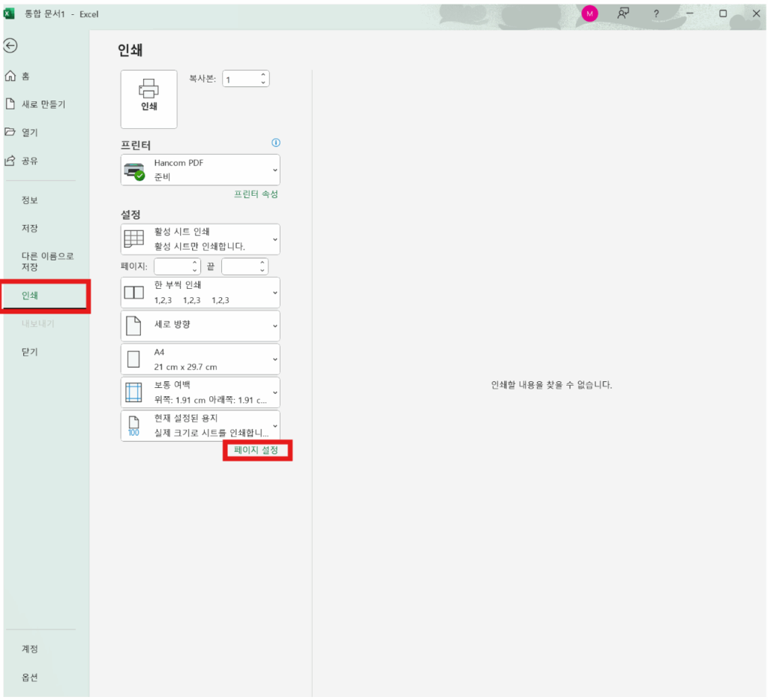This screenshot has width=768, height=700.
Task: Increase copies using the 복사본 stepper
Action: point(262,74)
